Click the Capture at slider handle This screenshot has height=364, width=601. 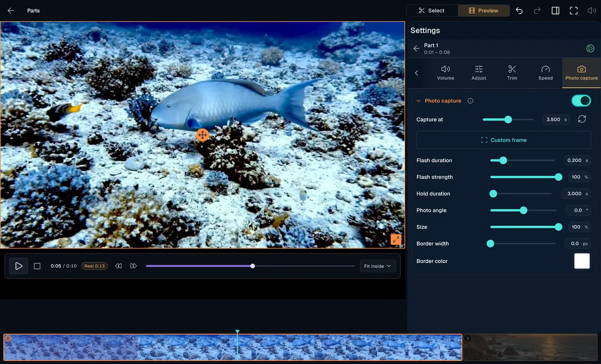tap(508, 120)
